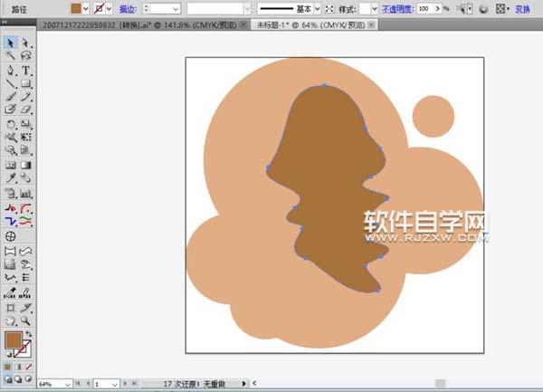Open the 样式 graphic style dropdown

pos(375,9)
